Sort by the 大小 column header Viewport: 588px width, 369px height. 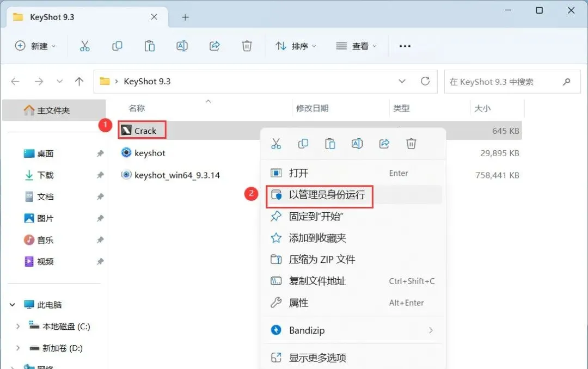click(482, 108)
